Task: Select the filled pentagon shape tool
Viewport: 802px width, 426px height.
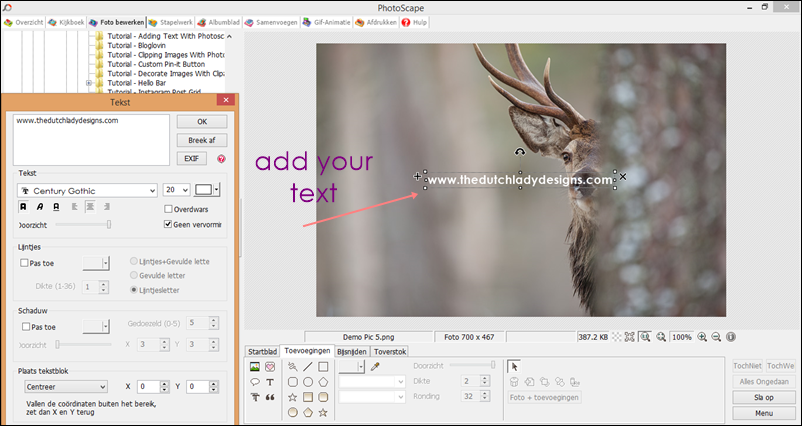Action: click(308, 412)
